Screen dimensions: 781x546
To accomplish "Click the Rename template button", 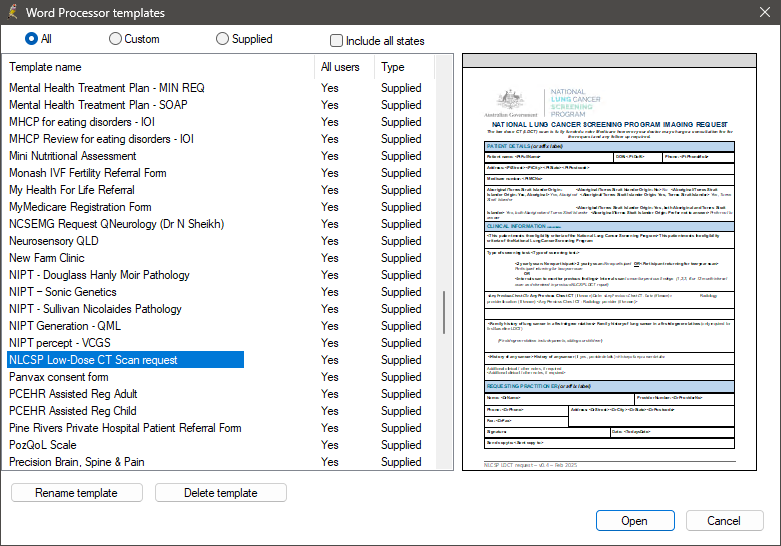I will pyautogui.click(x=76, y=493).
